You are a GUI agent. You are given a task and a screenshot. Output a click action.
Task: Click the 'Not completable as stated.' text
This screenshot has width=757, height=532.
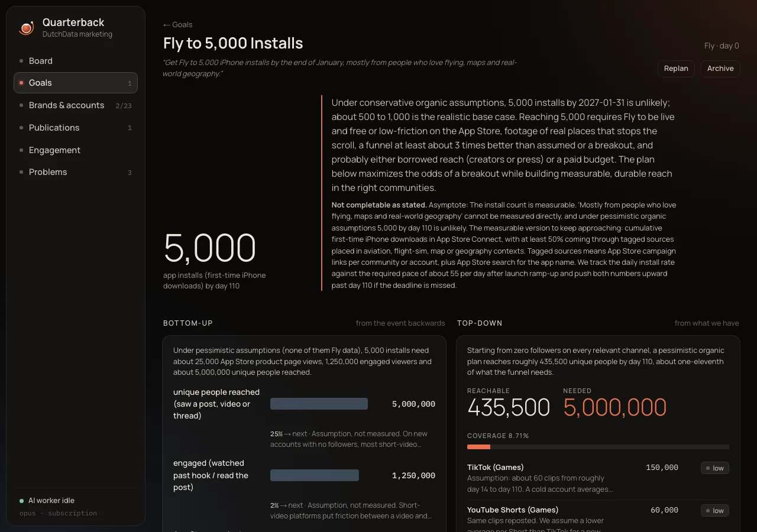(x=379, y=205)
